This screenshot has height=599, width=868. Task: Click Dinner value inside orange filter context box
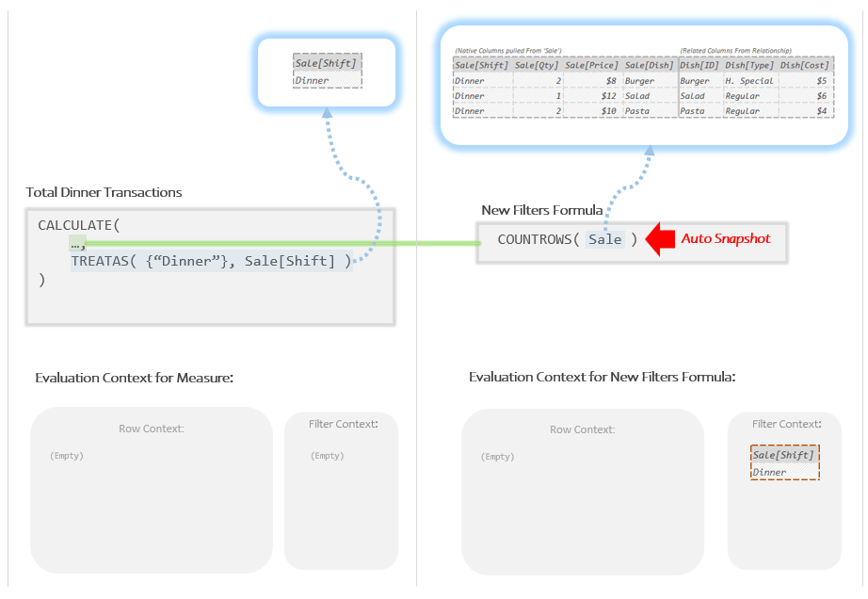click(x=769, y=472)
